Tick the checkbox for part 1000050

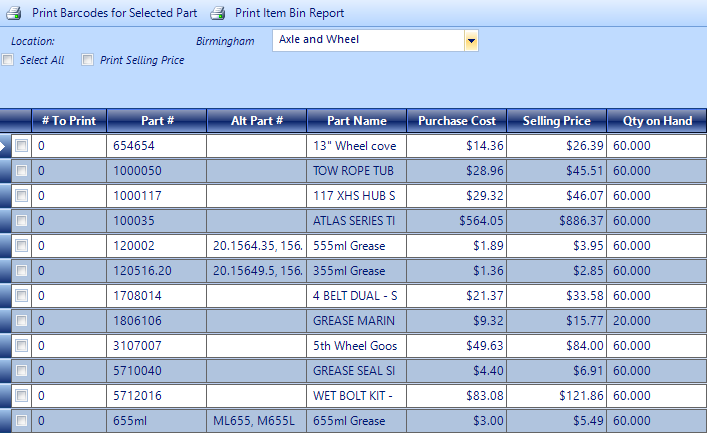click(21, 170)
